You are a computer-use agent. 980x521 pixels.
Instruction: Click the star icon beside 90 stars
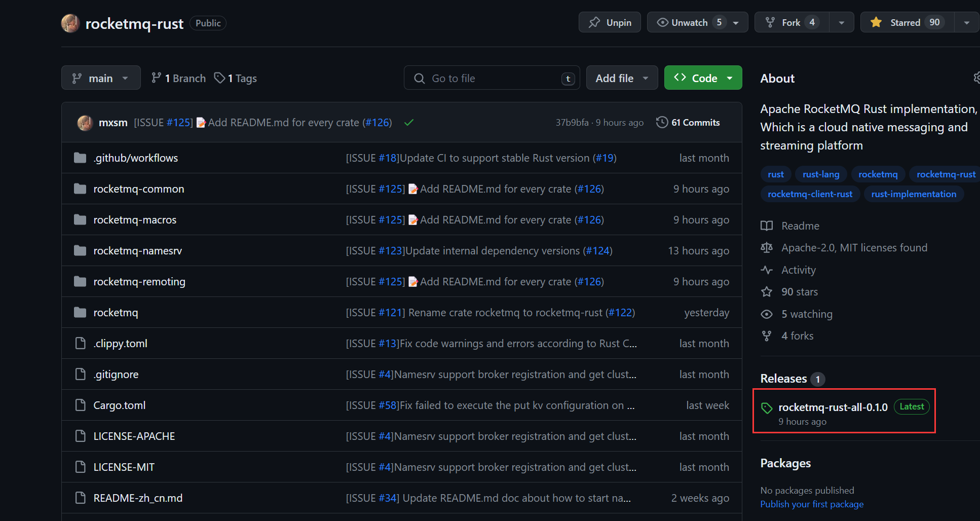tap(767, 292)
